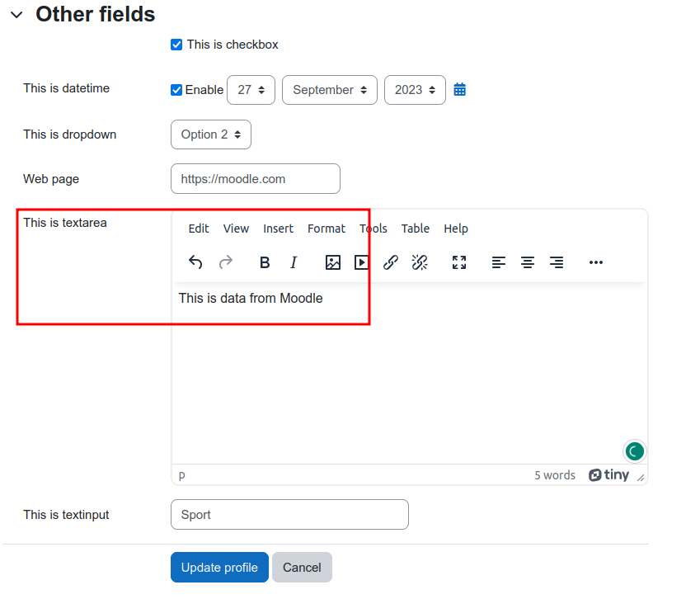Insert multimedia with the play icon
The image size is (700, 599).
coord(361,262)
